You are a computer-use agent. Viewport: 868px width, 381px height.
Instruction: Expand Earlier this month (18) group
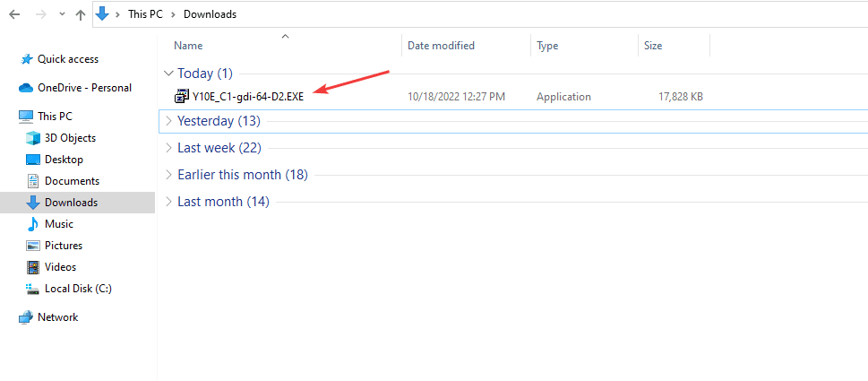168,175
